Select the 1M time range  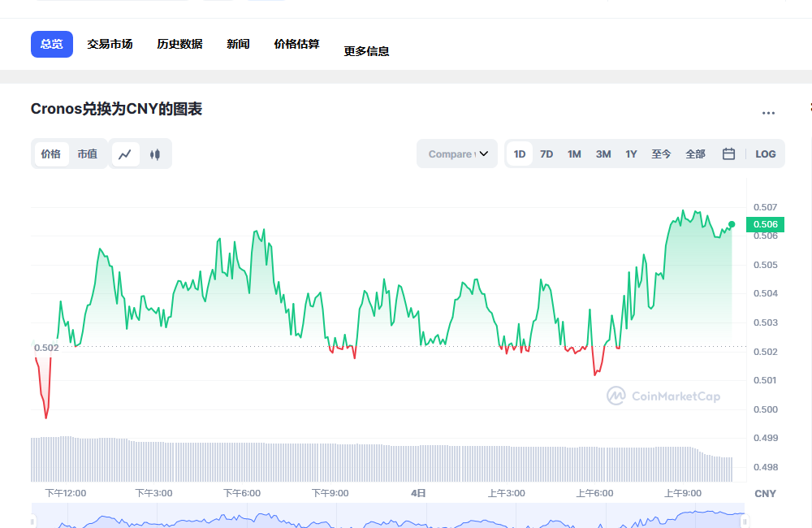point(574,154)
